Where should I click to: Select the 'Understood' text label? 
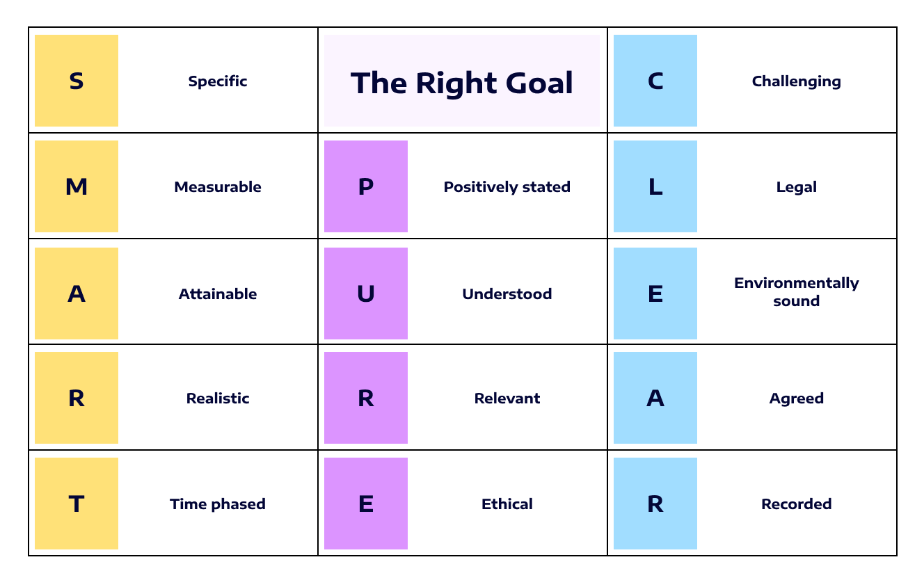pos(507,294)
